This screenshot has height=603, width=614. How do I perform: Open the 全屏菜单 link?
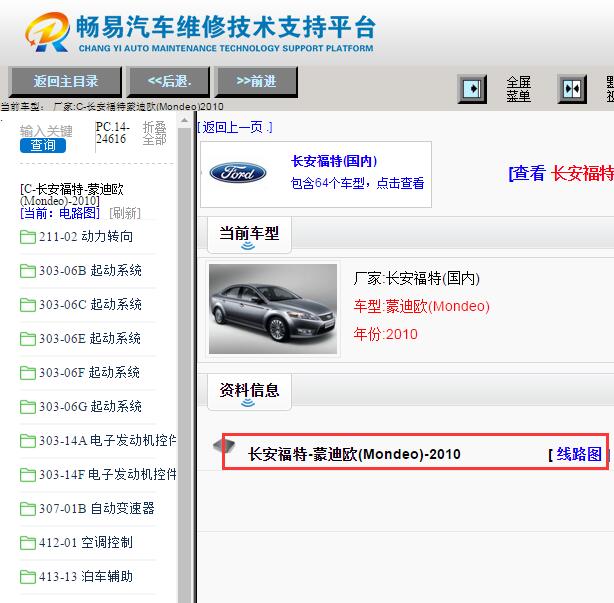[x=518, y=89]
